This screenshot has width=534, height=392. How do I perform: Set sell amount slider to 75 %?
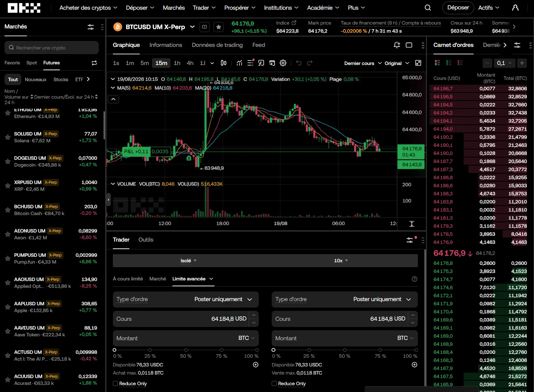tap(380, 350)
